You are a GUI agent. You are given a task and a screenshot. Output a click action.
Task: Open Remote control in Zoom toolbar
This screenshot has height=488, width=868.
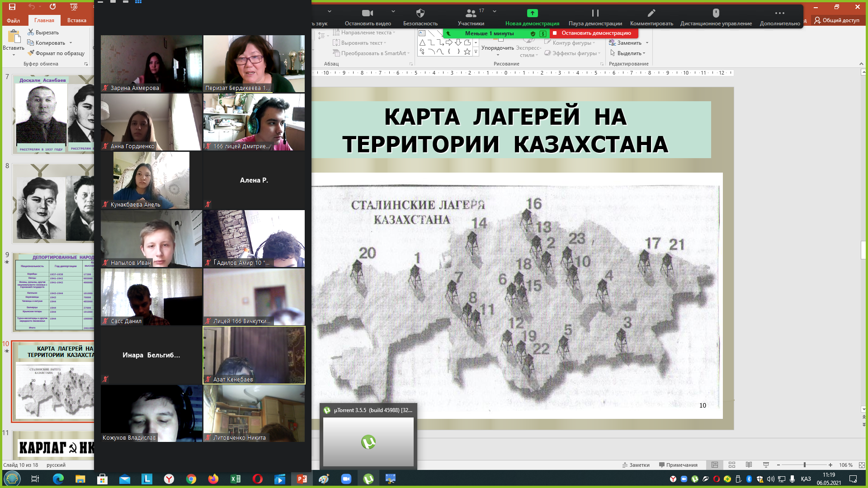click(x=716, y=13)
